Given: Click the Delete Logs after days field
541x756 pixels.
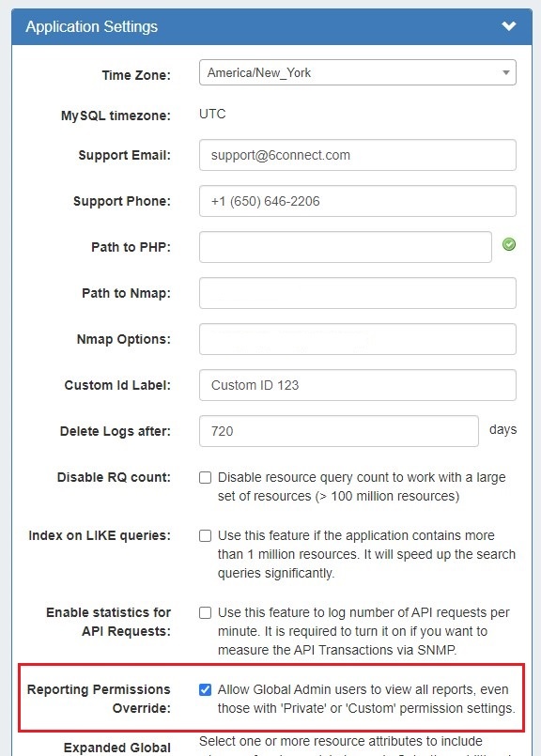Looking at the screenshot, I should coord(338,430).
